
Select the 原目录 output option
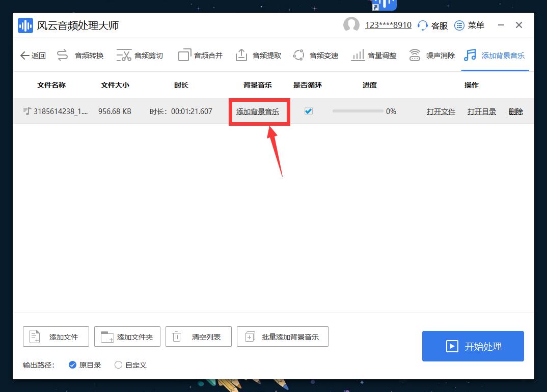pos(73,365)
